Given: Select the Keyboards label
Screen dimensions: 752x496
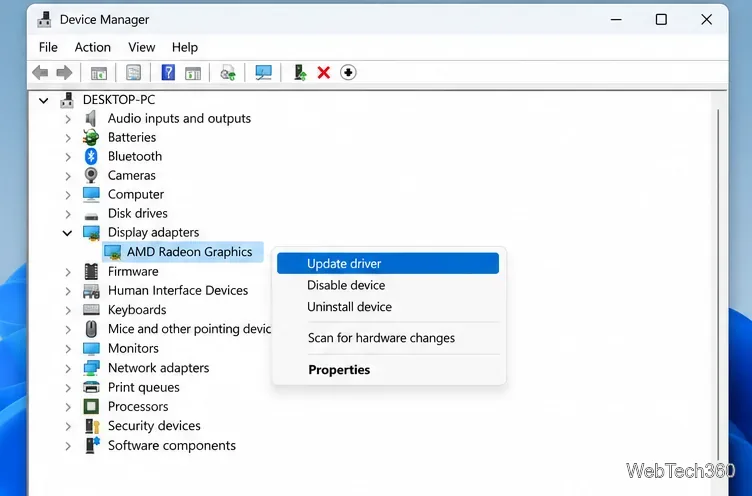Looking at the screenshot, I should 137,310.
